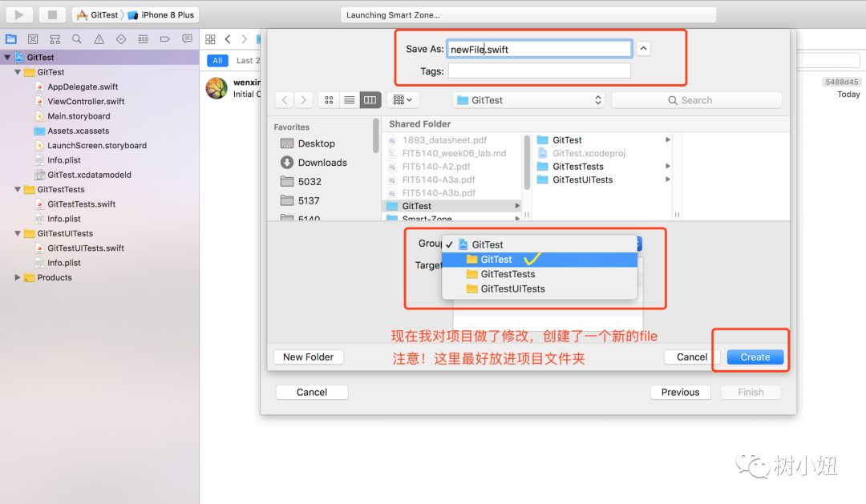Click the iPhone 8 Plus destination selector
The image size is (866, 504).
(161, 15)
